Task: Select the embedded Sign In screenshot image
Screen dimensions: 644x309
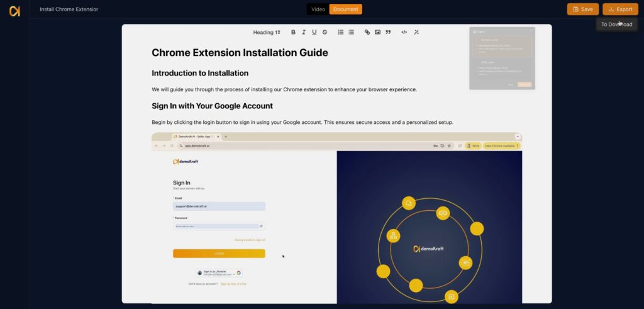Action: click(336, 218)
